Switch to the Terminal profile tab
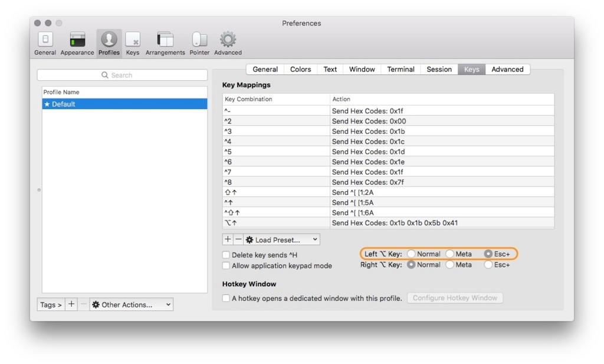This screenshot has width=604, height=364. click(401, 70)
